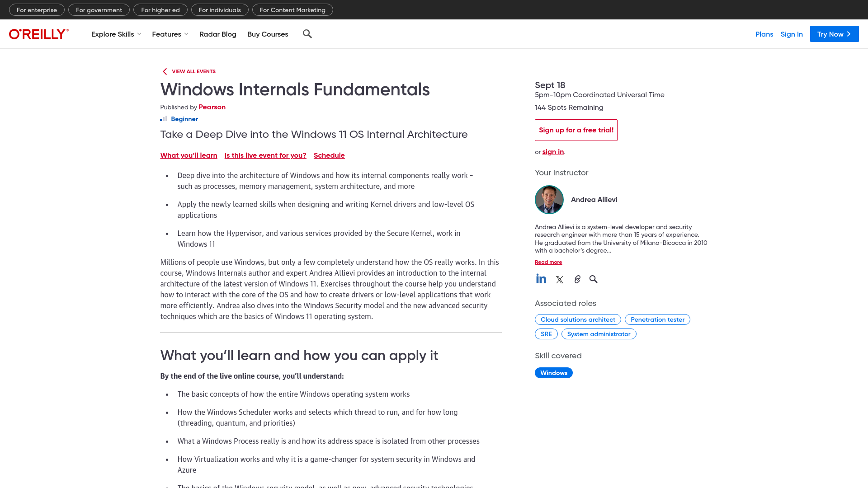Open the O'Reilly logo home link

(39, 34)
